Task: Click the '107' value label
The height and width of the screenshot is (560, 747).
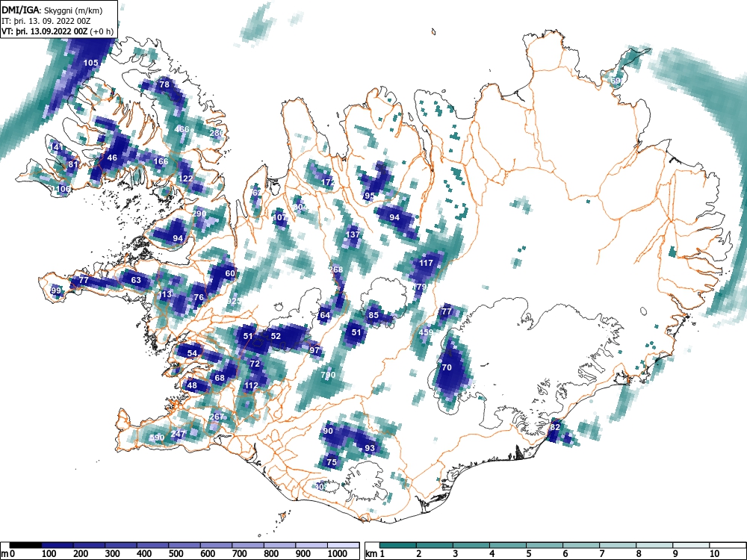Action: pos(279,217)
